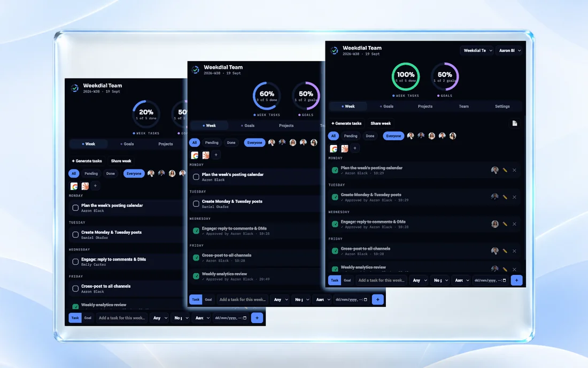
Task: Open the 'No p' project dropdown in 100% window
Action: pos(440,280)
